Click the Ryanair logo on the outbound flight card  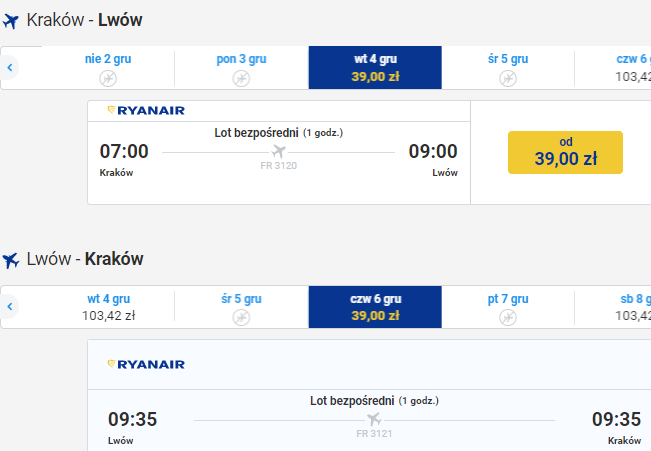pyautogui.click(x=146, y=110)
